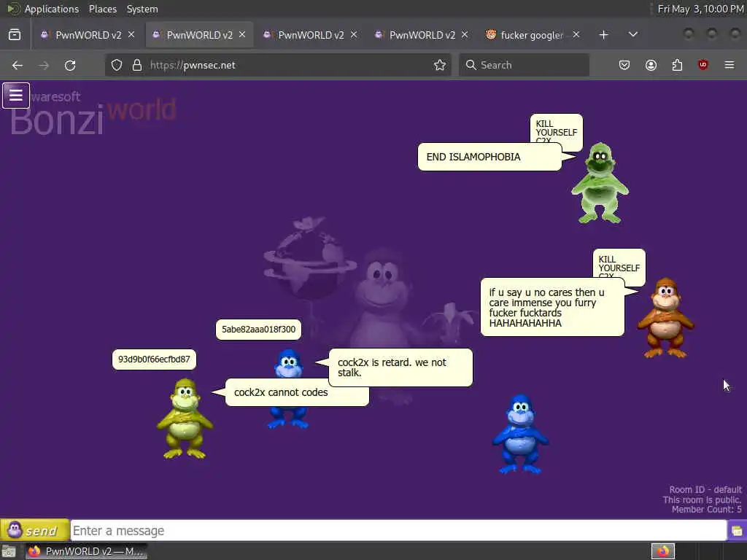Click the 5abe82aaa018f300 name tag
Viewport: 747px width, 560px height.
coord(259,330)
